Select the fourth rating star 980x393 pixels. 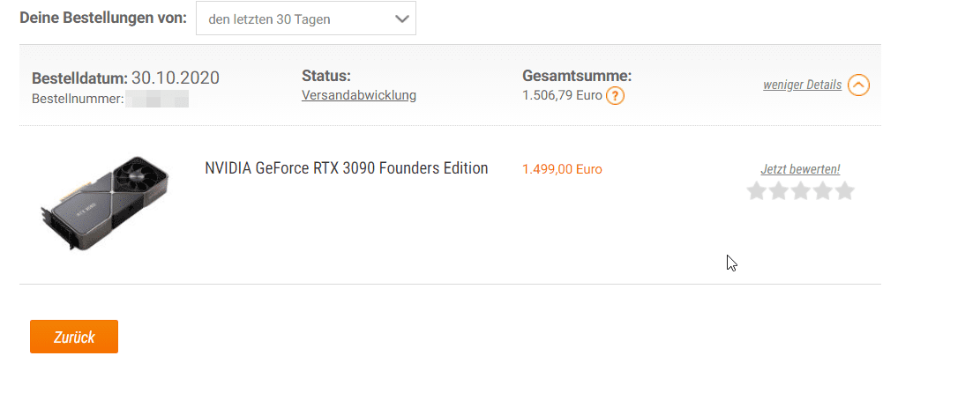822,191
